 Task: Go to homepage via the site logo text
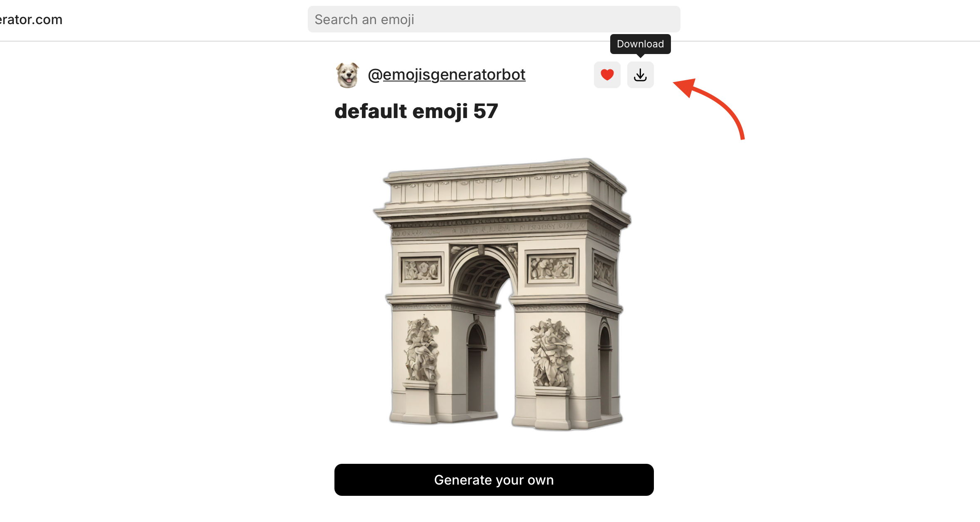point(31,20)
